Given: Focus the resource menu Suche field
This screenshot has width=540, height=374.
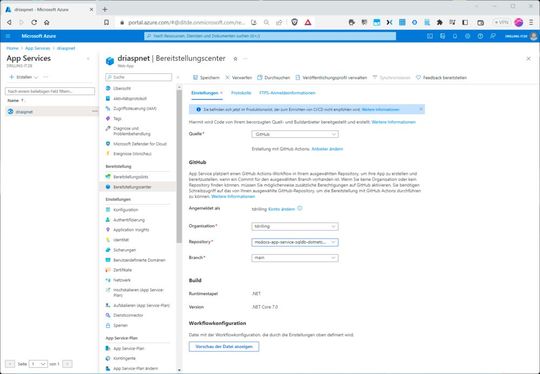Looking at the screenshot, I should click(138, 77).
